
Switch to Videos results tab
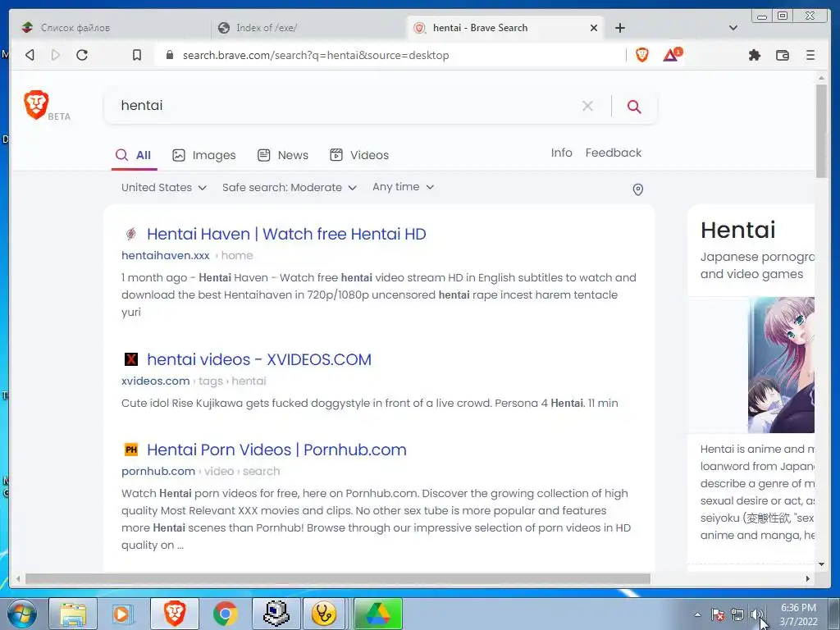point(359,155)
